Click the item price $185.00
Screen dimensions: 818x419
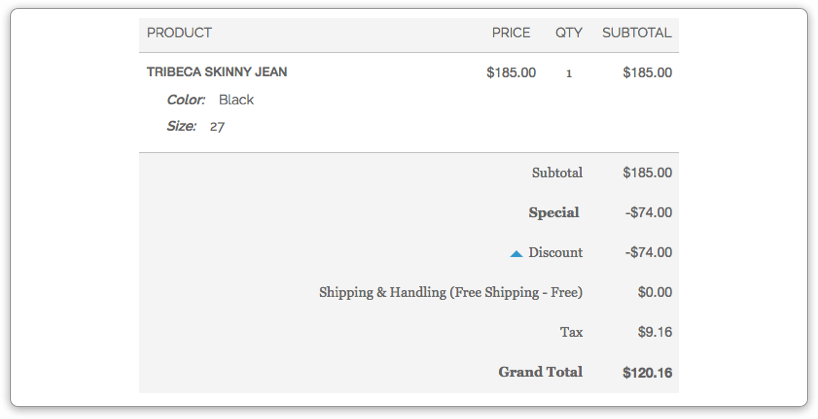click(511, 73)
